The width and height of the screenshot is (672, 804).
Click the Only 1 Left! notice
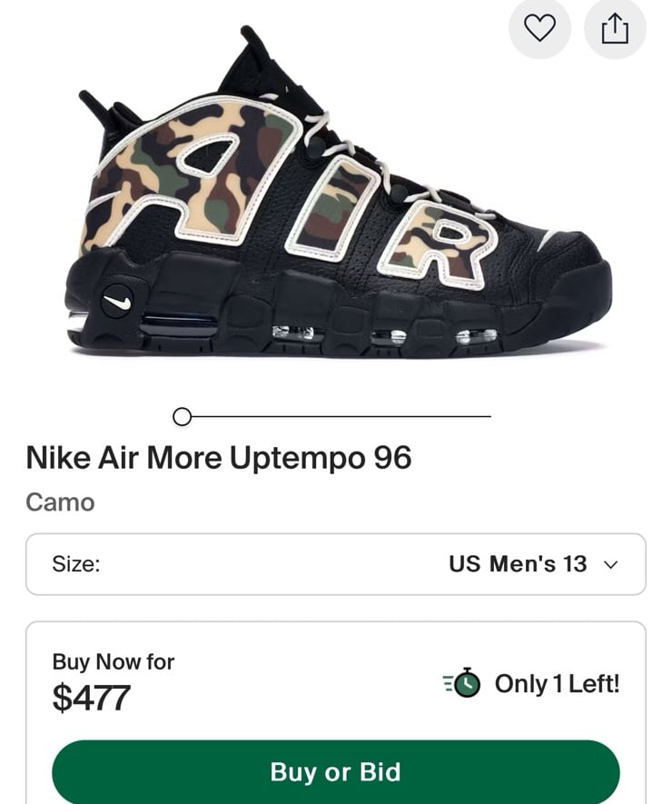click(x=557, y=683)
